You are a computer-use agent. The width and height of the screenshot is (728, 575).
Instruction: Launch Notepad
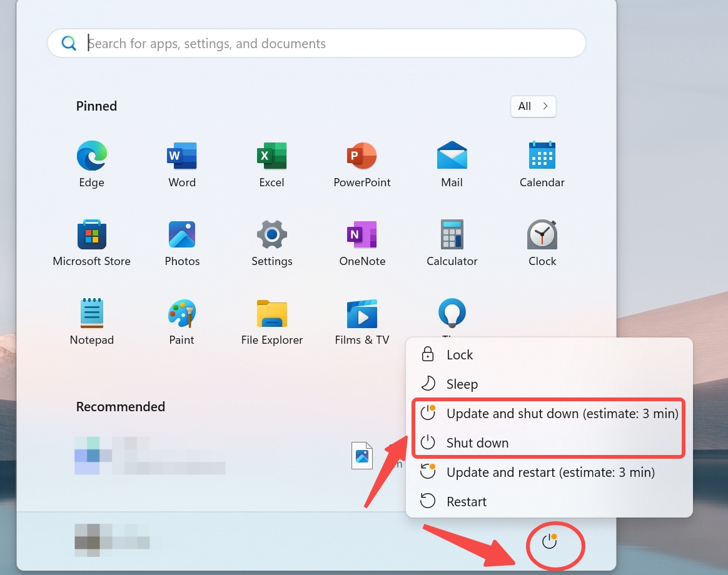coord(91,322)
